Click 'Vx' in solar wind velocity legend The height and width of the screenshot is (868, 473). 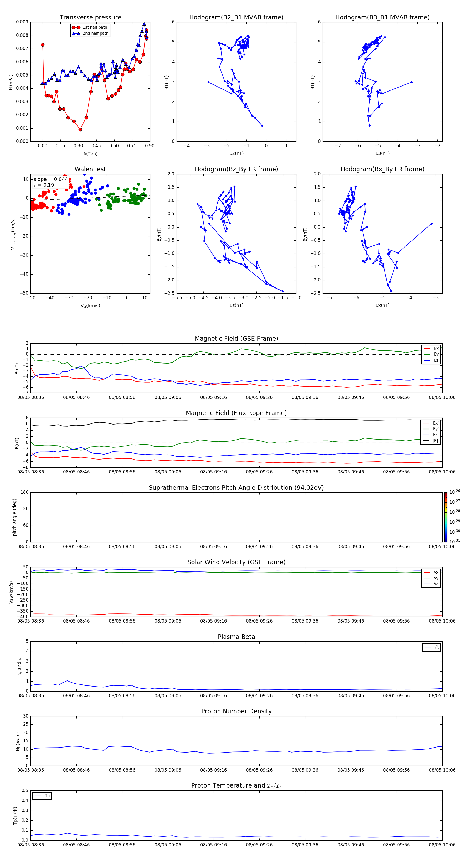click(x=436, y=572)
